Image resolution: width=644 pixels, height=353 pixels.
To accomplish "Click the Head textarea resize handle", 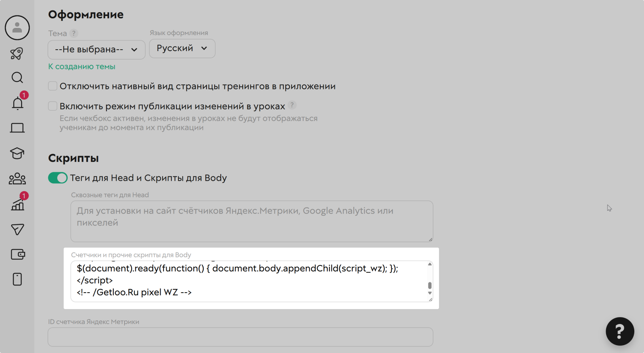I will click(x=430, y=239).
